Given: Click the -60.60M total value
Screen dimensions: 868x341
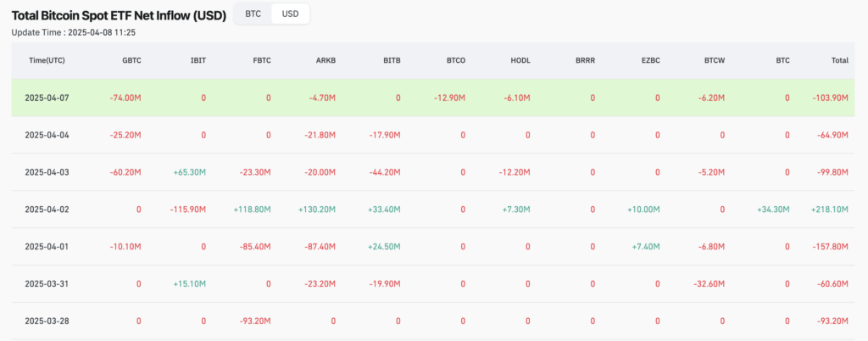Looking at the screenshot, I should (x=832, y=284).
